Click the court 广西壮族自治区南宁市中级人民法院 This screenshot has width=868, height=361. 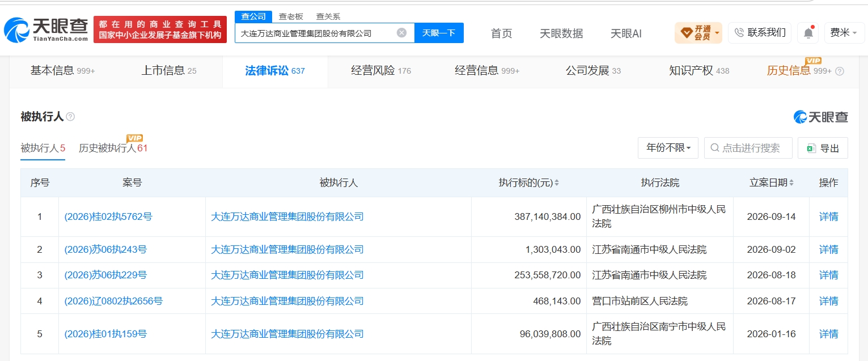point(659,334)
